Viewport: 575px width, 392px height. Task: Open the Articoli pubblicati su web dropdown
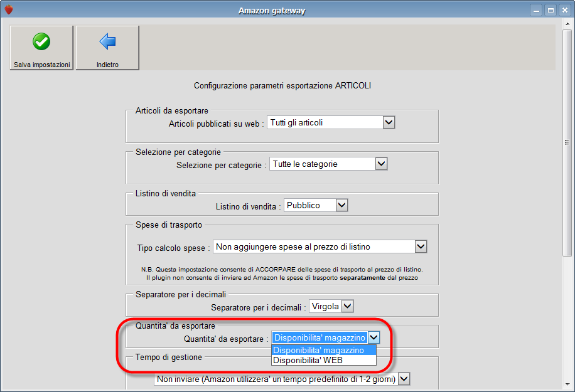(x=389, y=122)
